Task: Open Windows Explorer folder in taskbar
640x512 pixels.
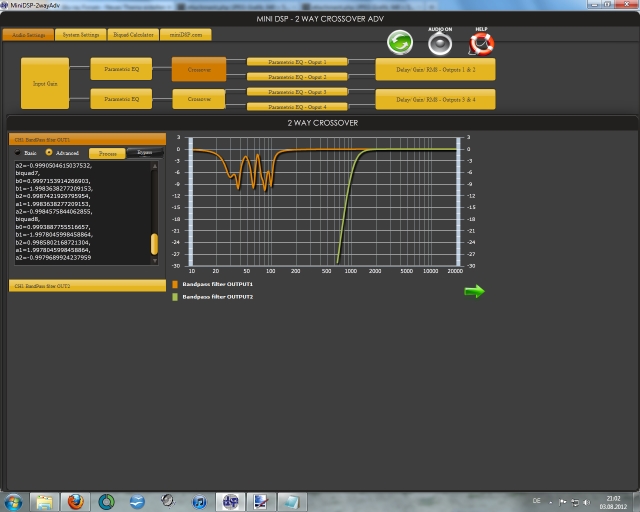Action: click(44, 502)
